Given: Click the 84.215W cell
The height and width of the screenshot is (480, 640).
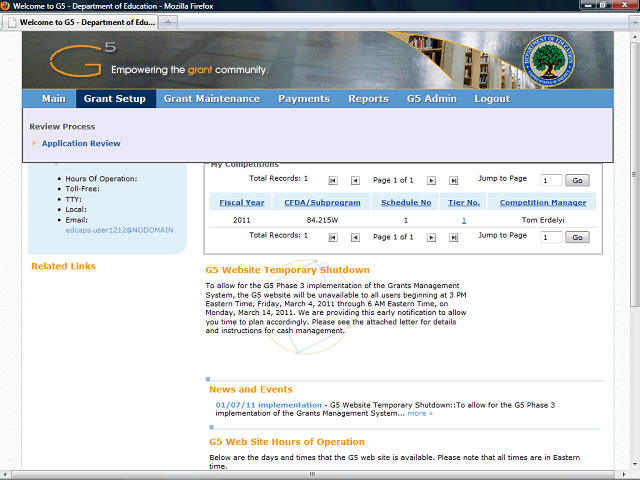Looking at the screenshot, I should point(322,220).
